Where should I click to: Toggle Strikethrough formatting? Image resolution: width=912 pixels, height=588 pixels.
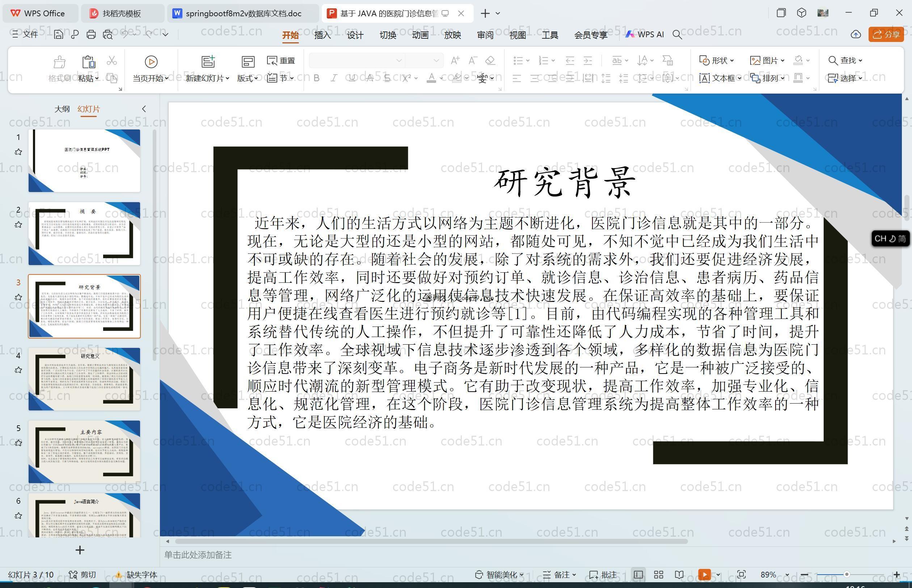(370, 78)
